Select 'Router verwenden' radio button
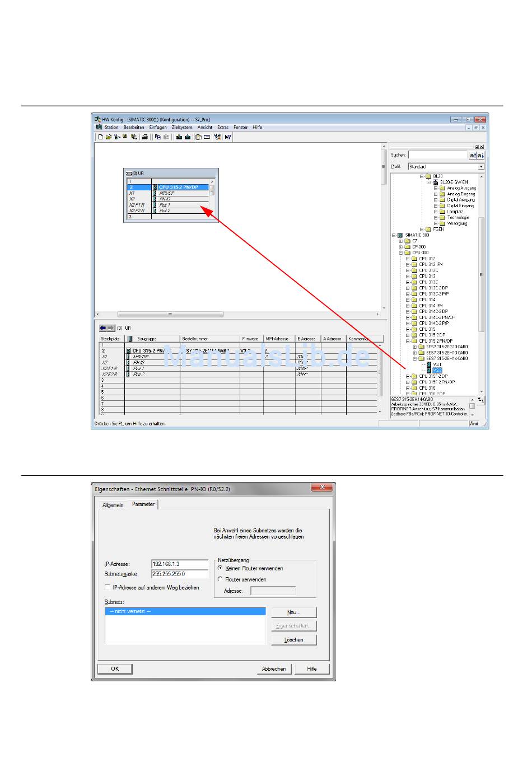The image size is (532, 772). click(220, 579)
